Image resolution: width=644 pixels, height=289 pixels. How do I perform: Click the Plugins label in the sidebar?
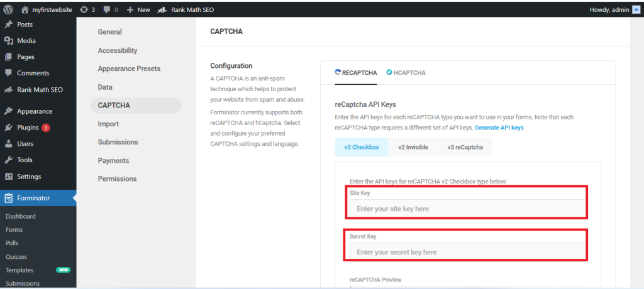[x=28, y=128]
